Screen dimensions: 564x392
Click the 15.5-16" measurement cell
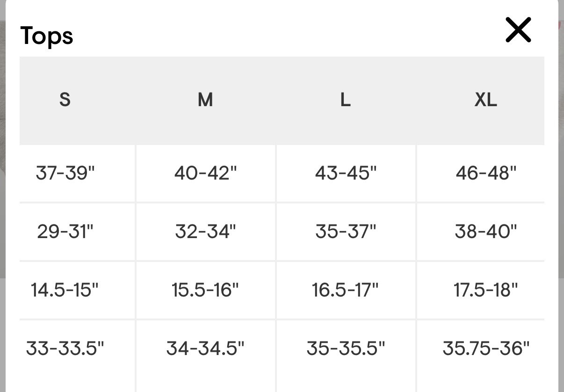[205, 290]
